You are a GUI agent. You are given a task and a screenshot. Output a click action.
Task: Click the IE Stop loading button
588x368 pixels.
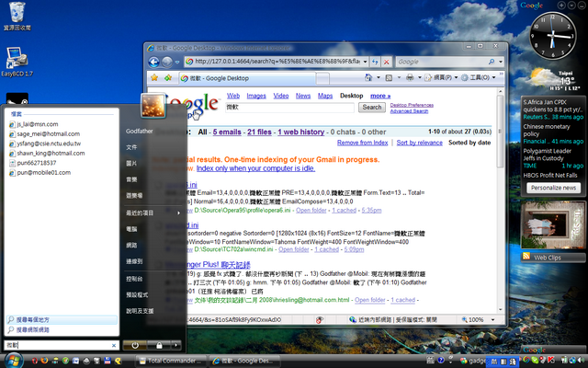(386, 62)
